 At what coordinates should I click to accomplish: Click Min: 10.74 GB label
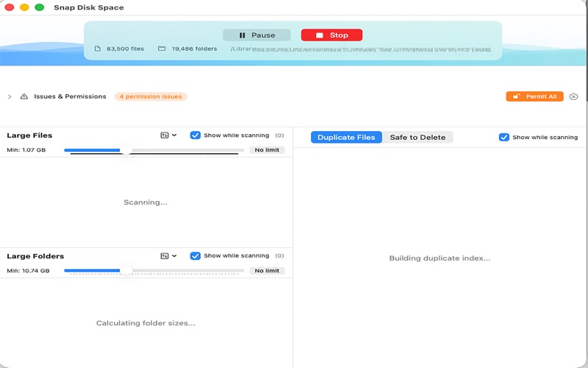click(x=28, y=270)
